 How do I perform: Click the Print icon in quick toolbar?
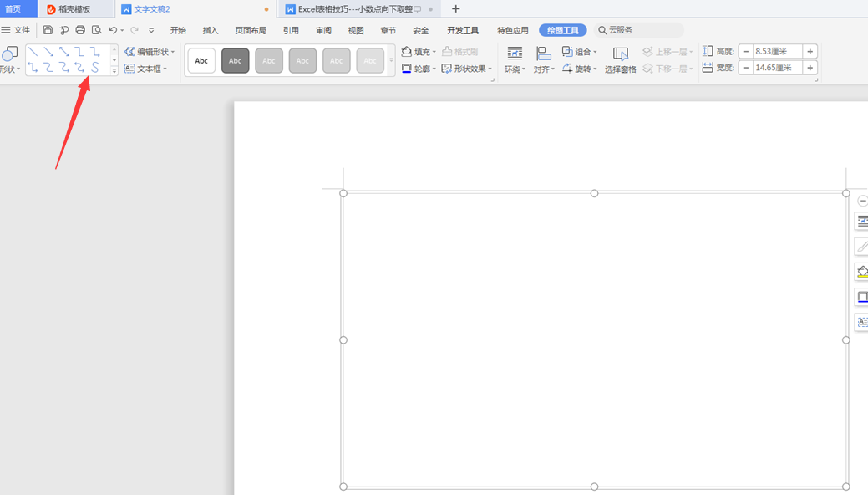[80, 30]
